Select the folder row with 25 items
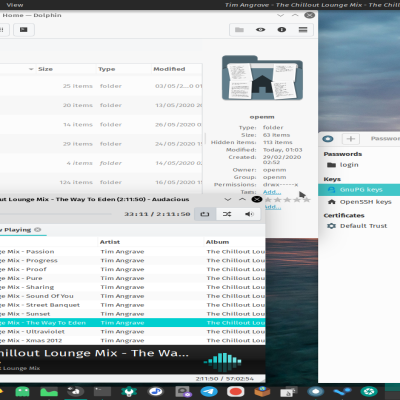Image resolution: width=400 pixels, height=400 pixels. [x=101, y=86]
